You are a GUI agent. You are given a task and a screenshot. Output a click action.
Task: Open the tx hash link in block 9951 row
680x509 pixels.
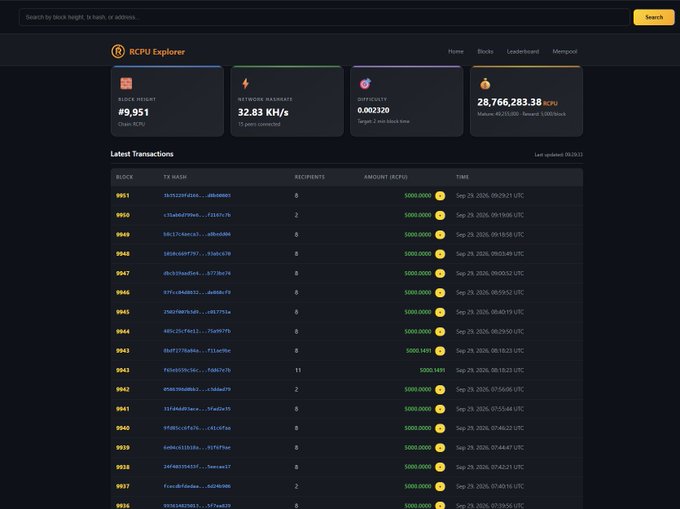[x=197, y=196]
